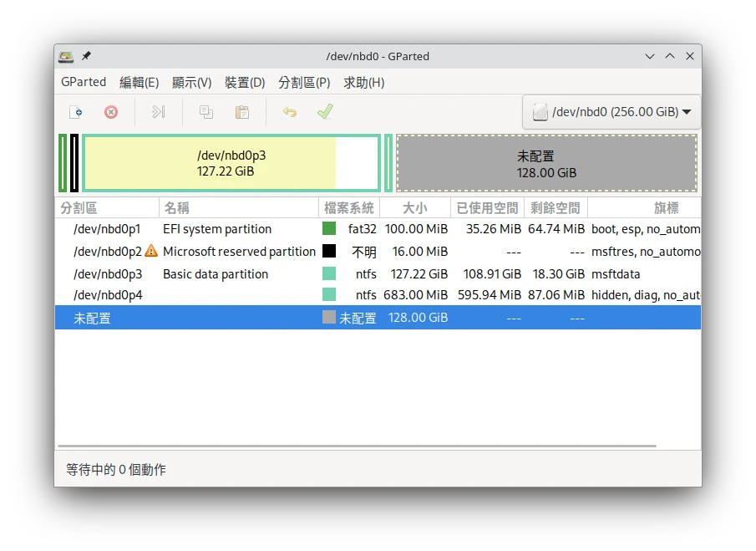
Task: Click the 已使用空間 column header
Action: (x=487, y=208)
